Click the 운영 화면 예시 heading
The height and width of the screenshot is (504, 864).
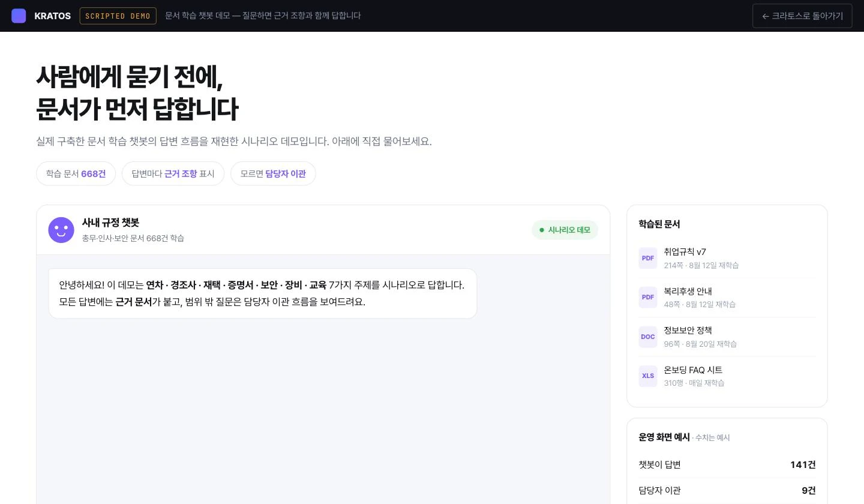pos(664,437)
